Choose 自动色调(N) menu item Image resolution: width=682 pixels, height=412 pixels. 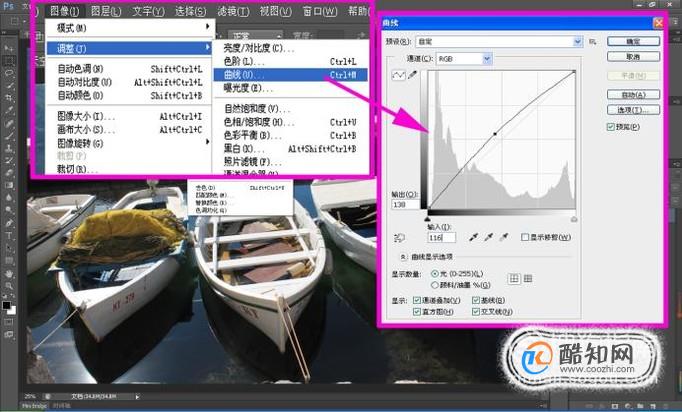pos(130,69)
